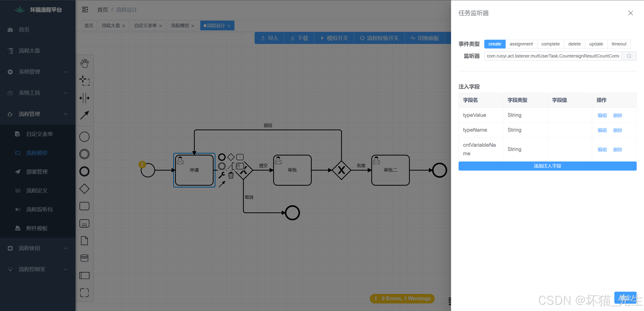
Task: Open the 部署管理 menu item
Action: (x=37, y=172)
